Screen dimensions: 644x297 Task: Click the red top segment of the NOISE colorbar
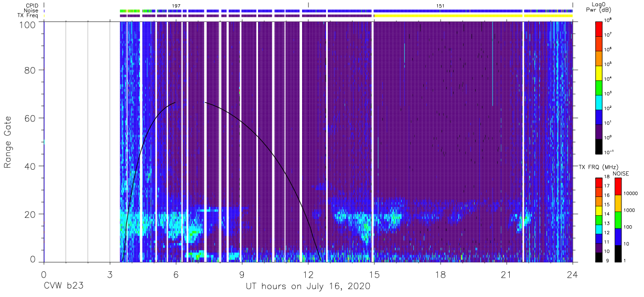618,186
